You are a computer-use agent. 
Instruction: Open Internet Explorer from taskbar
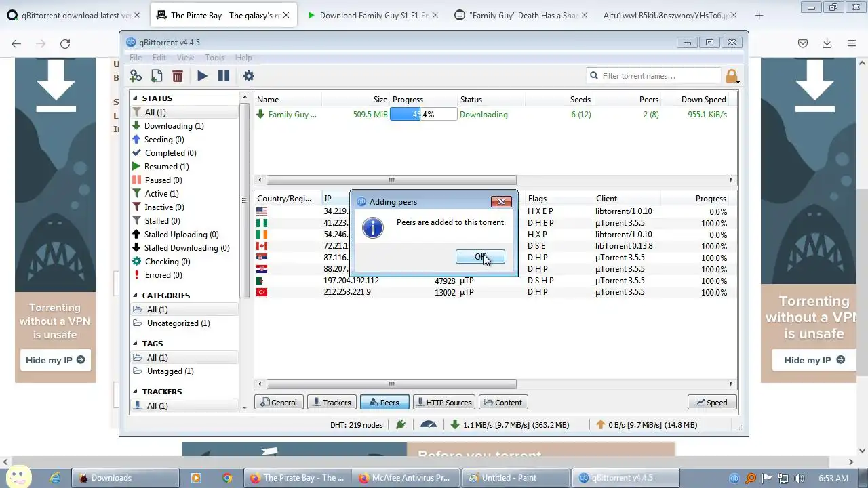[x=55, y=478]
